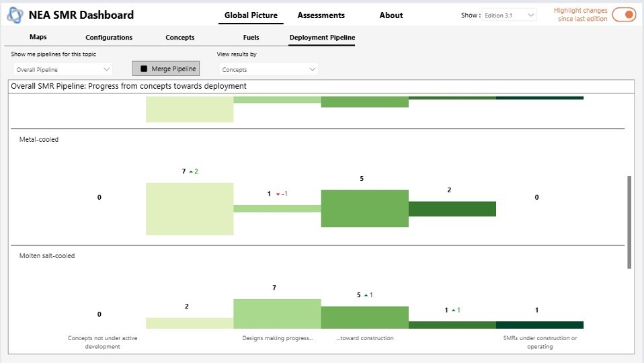The width and height of the screenshot is (644, 363).
Task: Toggle Highlight changes since last edition
Action: pos(623,15)
